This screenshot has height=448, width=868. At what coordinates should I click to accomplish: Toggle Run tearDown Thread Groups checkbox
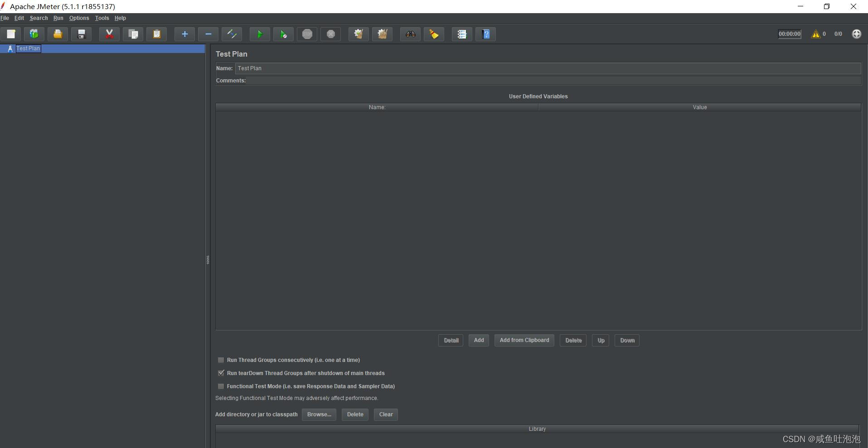[221, 373]
